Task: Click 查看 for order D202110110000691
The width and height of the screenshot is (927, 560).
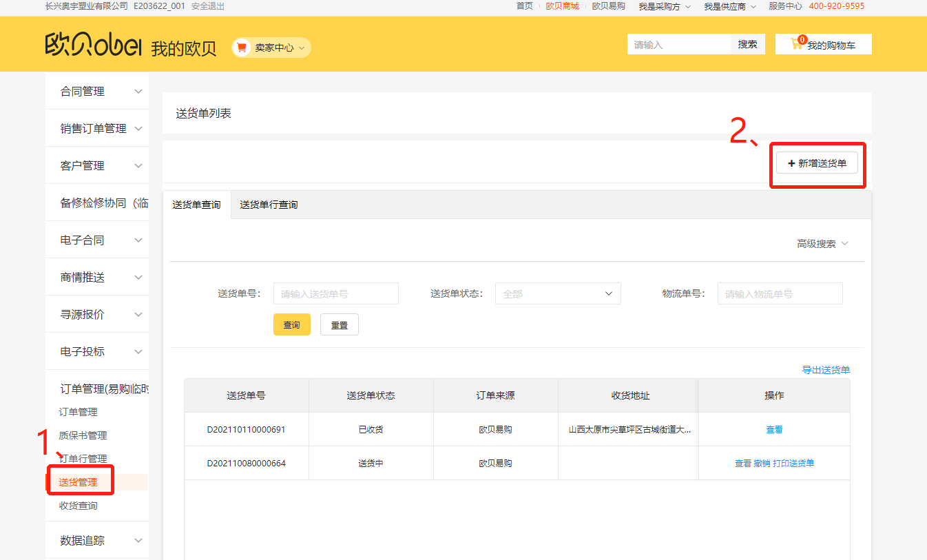Action: tap(774, 429)
